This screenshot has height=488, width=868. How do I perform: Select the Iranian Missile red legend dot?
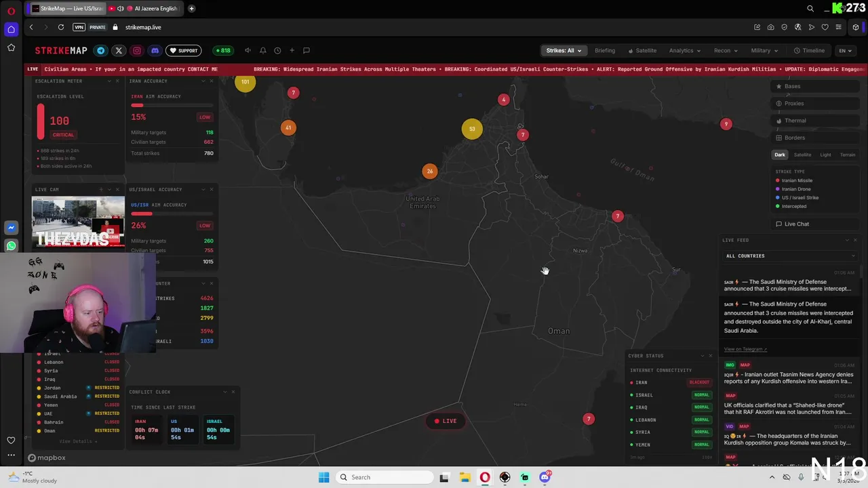[778, 180]
